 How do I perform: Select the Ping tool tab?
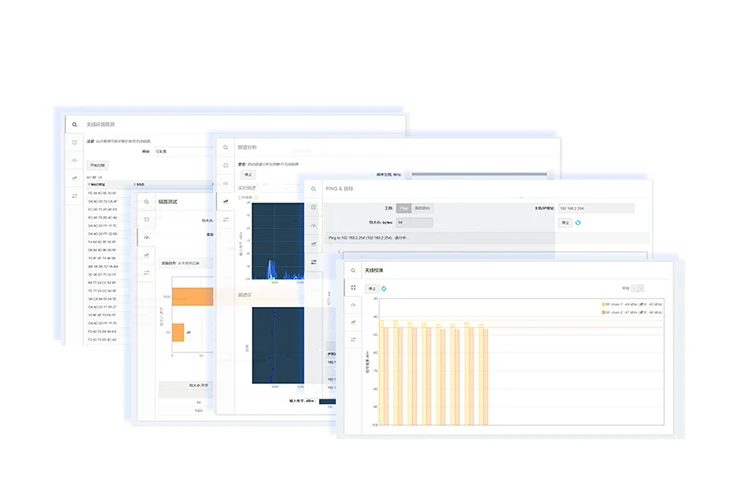click(x=404, y=208)
